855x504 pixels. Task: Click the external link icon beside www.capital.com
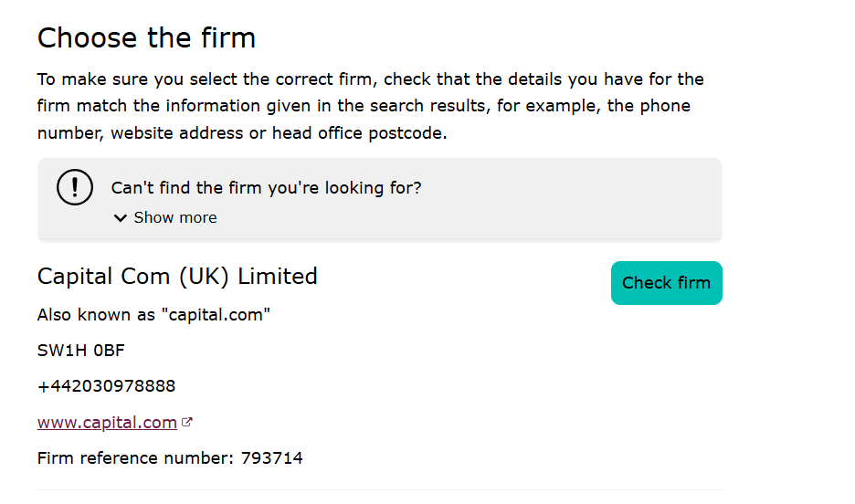pyautogui.click(x=187, y=423)
